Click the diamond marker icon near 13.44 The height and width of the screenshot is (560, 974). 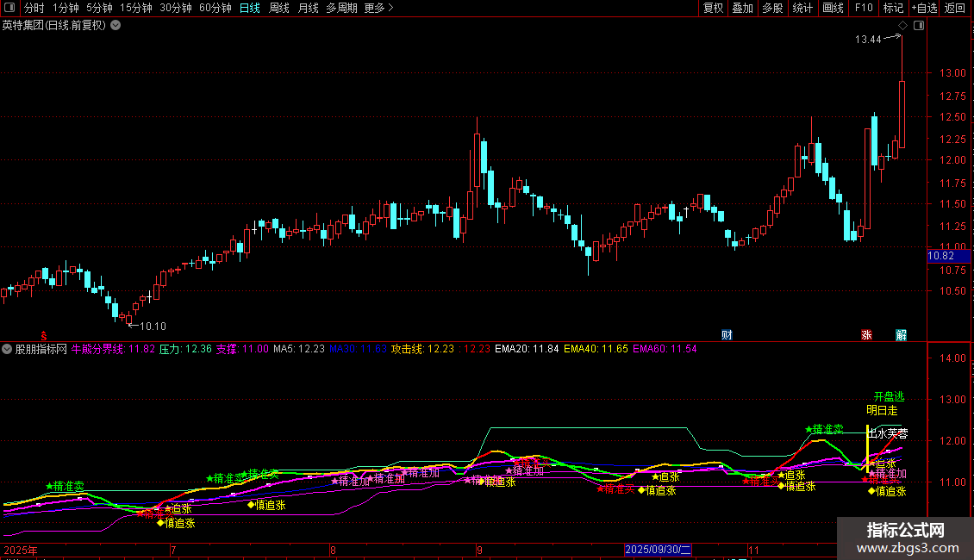(902, 26)
